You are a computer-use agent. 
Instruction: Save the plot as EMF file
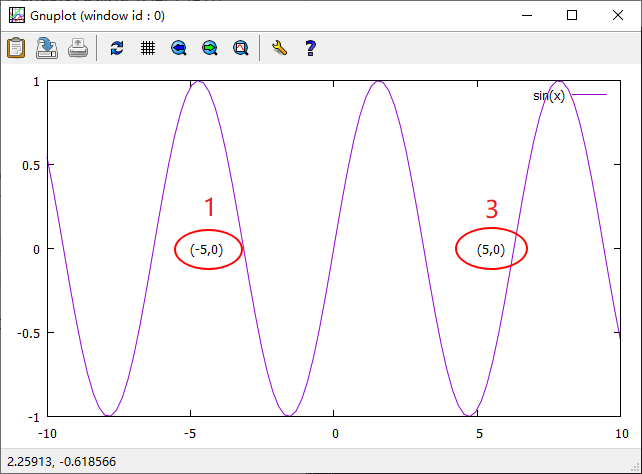tap(47, 48)
